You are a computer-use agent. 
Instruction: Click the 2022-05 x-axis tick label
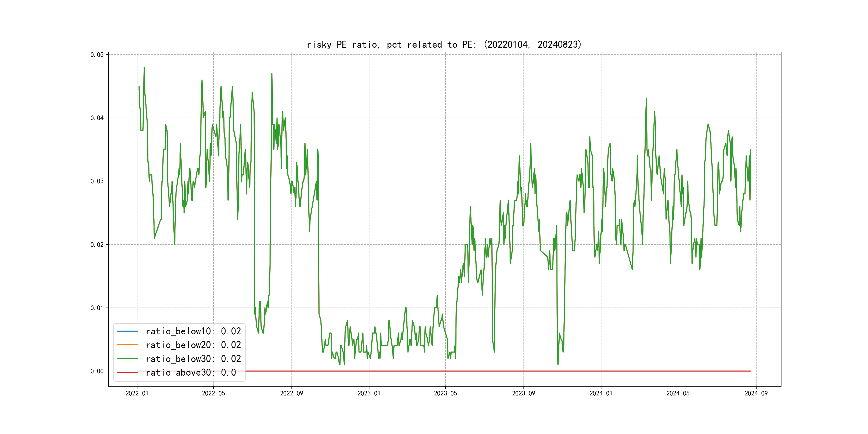pos(213,393)
